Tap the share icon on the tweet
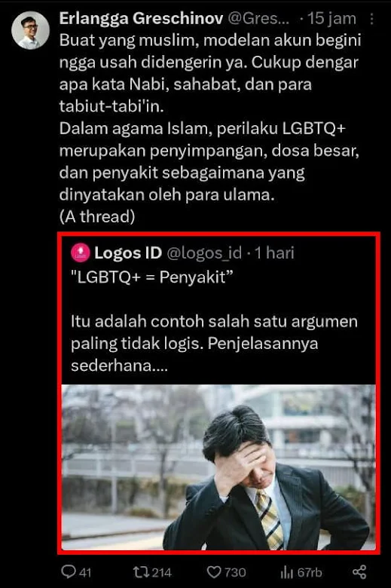 (x=359, y=572)
